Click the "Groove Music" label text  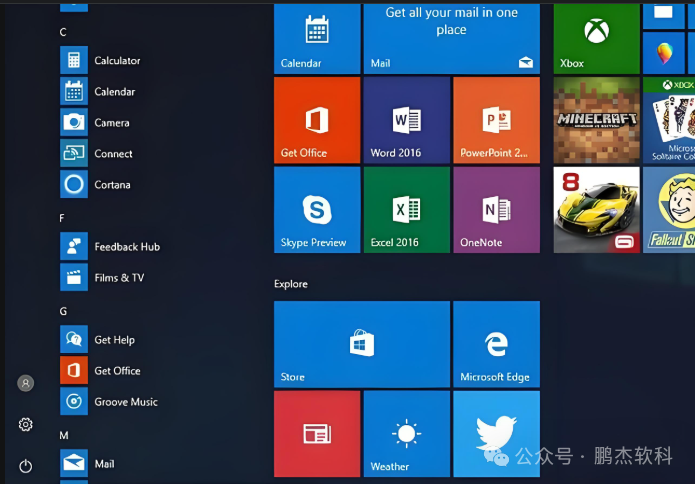126,402
